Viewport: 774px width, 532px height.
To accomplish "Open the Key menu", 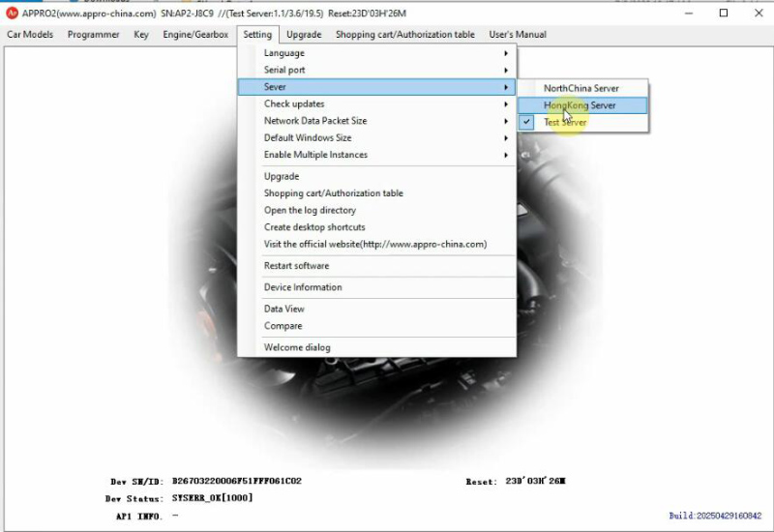I will click(141, 35).
